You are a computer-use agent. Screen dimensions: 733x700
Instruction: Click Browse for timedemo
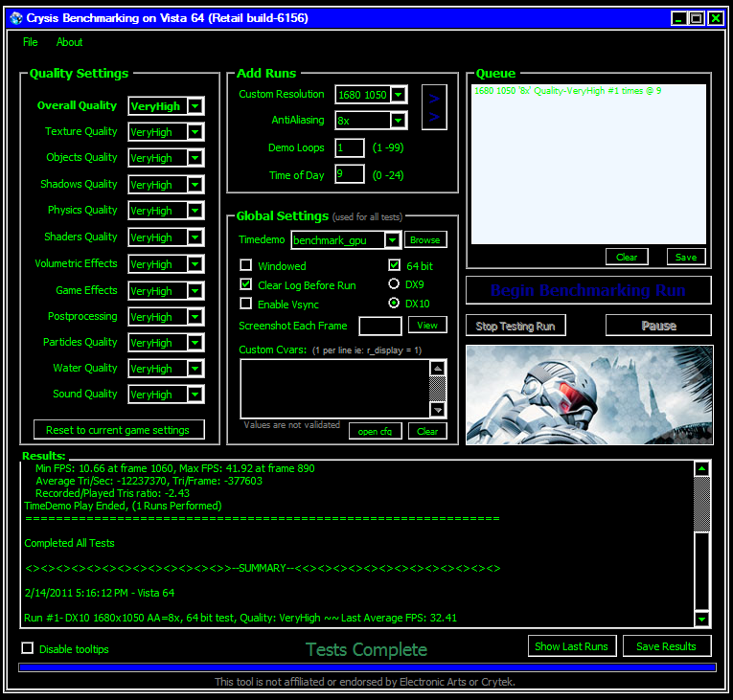click(x=424, y=239)
